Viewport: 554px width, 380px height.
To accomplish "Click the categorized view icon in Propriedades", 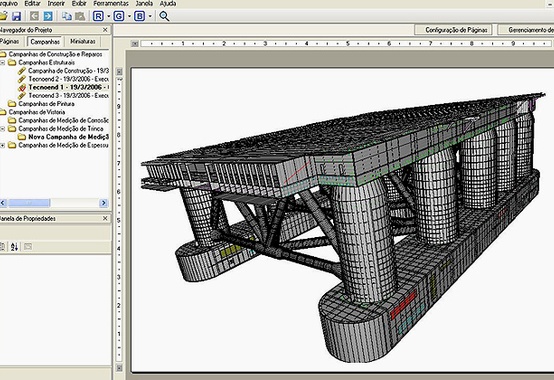I will (2, 247).
